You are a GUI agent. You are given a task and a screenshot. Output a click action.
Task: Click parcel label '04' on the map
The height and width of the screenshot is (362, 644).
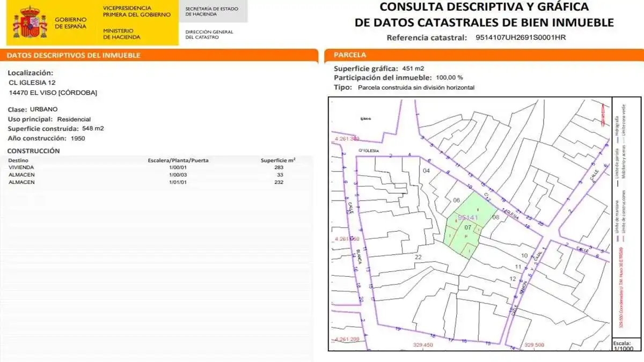pos(427,171)
